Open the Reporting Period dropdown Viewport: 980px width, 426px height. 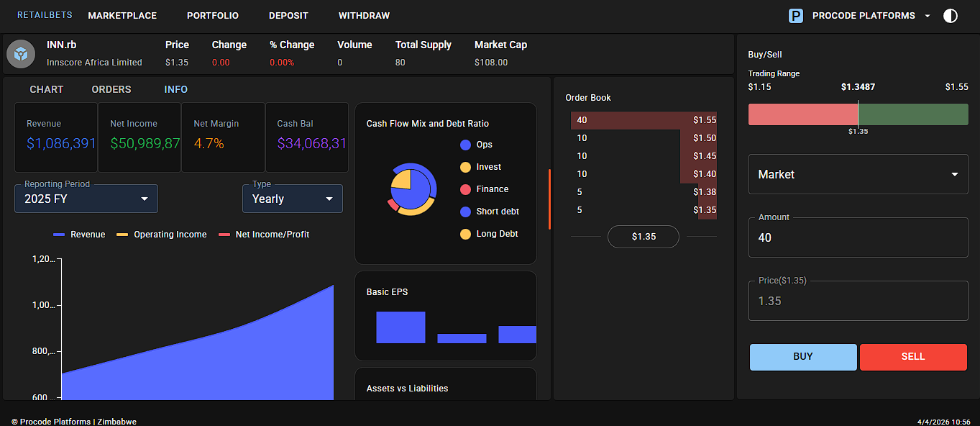pyautogui.click(x=86, y=199)
